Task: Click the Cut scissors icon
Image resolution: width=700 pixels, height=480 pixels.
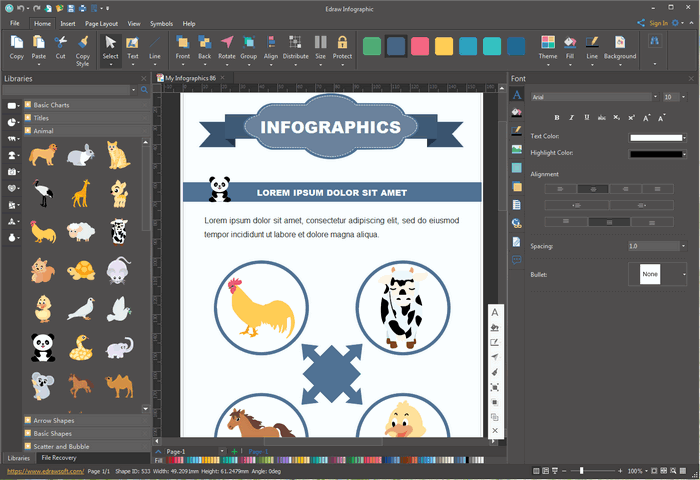Action: [x=60, y=42]
